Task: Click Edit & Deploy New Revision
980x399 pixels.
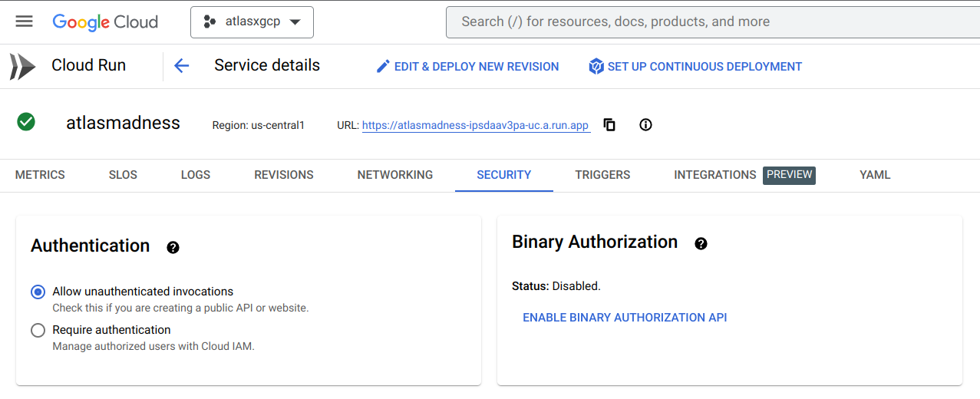Action: [x=467, y=67]
